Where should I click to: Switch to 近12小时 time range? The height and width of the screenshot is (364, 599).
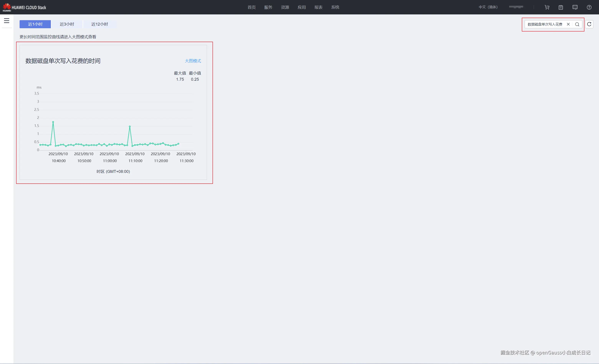(100, 24)
